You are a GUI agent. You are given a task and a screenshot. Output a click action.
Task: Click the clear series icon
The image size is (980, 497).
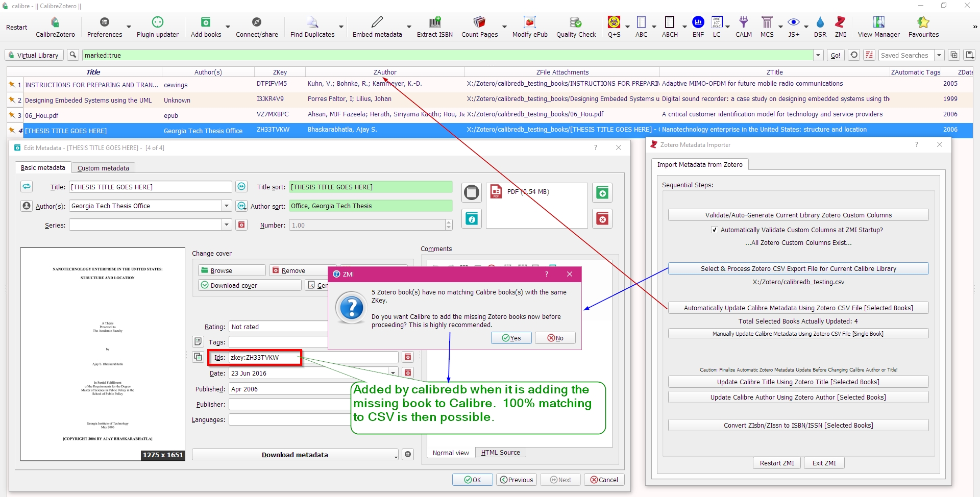tap(241, 225)
